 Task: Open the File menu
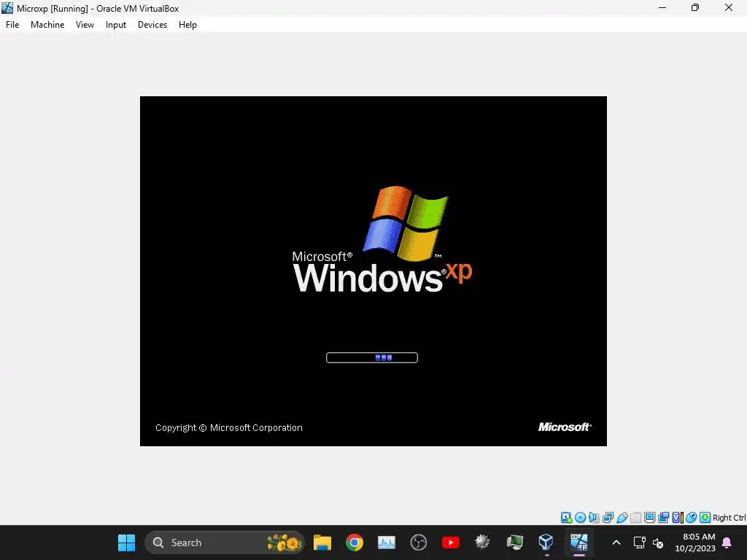pyautogui.click(x=12, y=25)
